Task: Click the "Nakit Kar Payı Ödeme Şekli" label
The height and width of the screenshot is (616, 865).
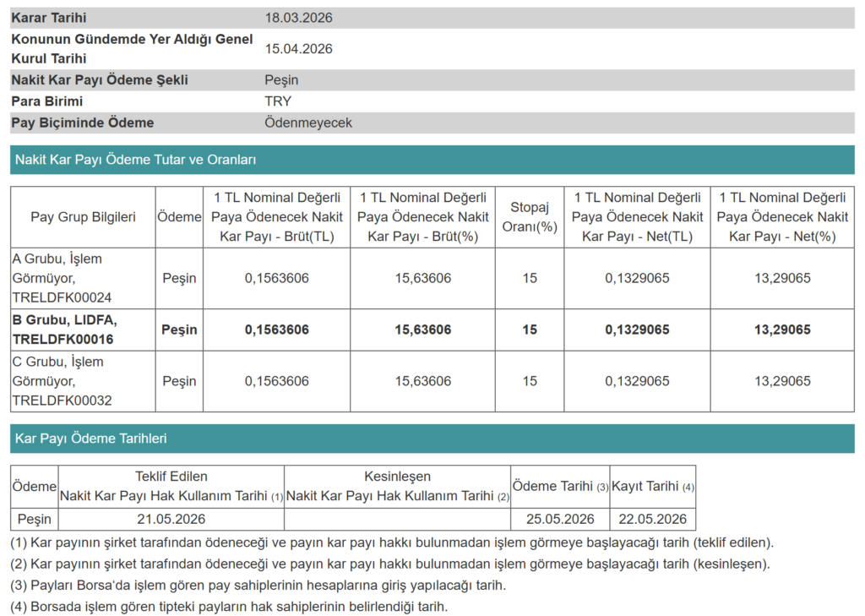Action: click(x=99, y=80)
